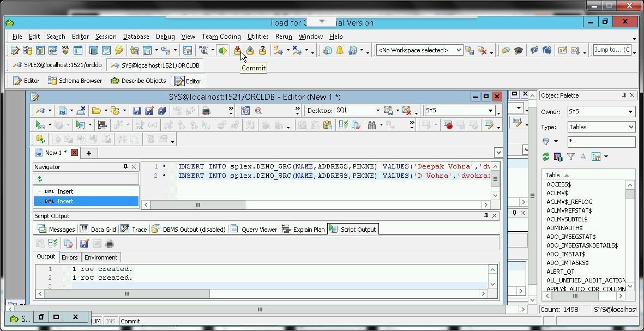Toggle the Script Output panel pin
This screenshot has height=331, width=644.
(x=486, y=215)
